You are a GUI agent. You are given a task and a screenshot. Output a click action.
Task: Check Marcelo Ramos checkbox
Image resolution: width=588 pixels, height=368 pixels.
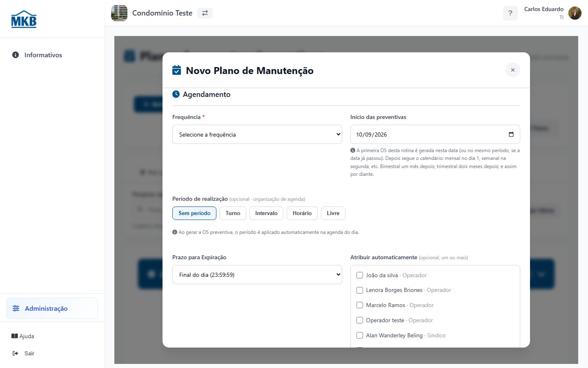[360, 305]
